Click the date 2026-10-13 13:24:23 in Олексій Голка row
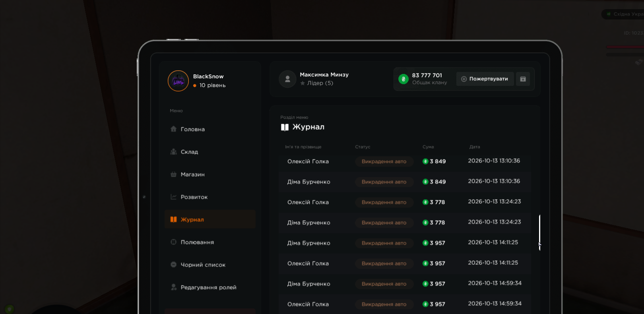Screen dimensions: 644x314 (x=495, y=202)
